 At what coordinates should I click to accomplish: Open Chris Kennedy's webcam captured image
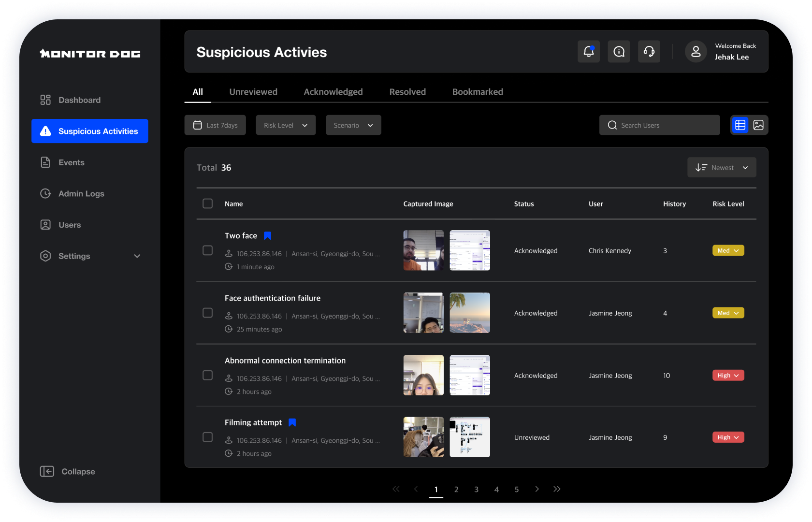(423, 250)
